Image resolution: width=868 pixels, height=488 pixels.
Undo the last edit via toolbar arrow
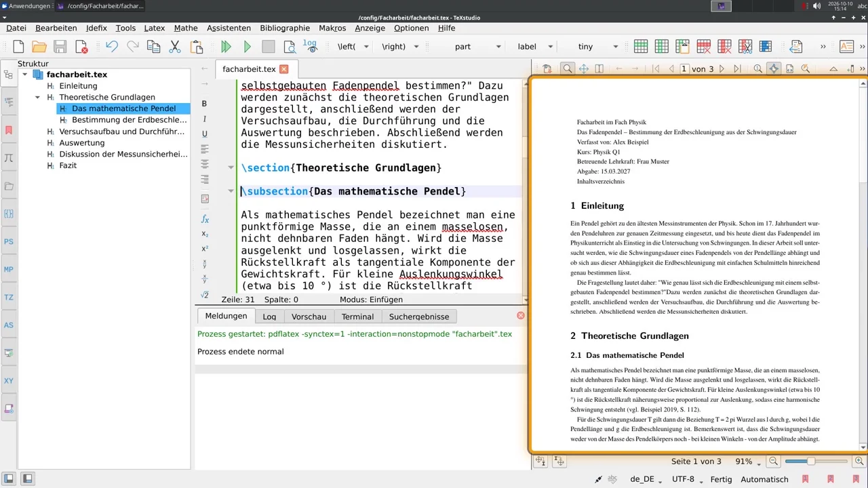pos(112,47)
